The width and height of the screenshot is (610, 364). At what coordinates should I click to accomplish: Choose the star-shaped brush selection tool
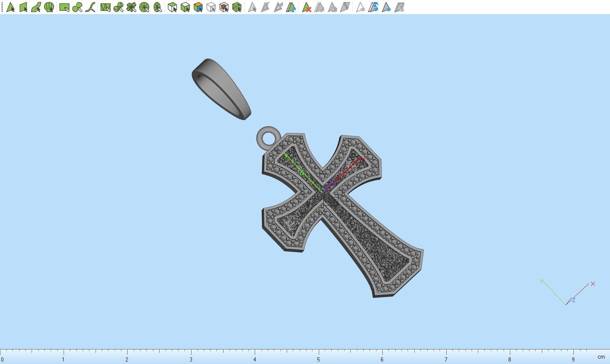point(131,7)
